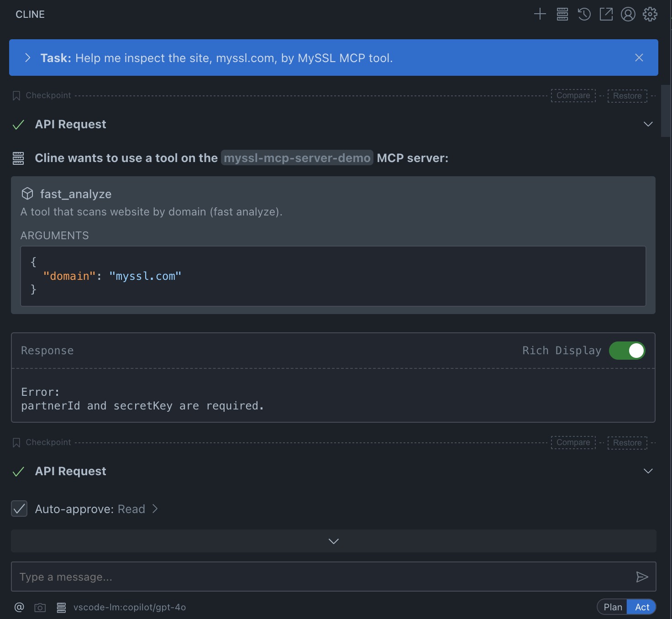The image size is (672, 619).
Task: Open the task history clock icon
Action: [584, 14]
